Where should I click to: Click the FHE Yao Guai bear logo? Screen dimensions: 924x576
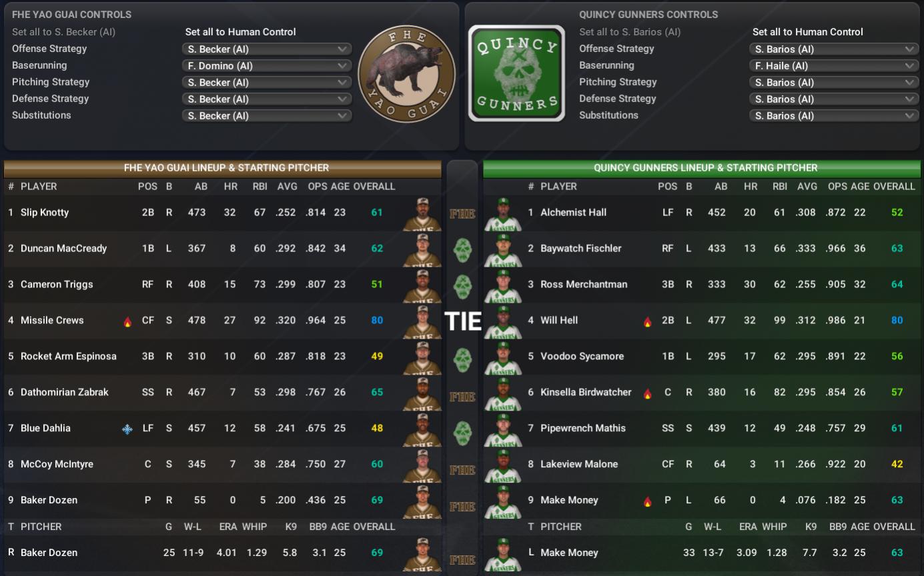pos(406,74)
